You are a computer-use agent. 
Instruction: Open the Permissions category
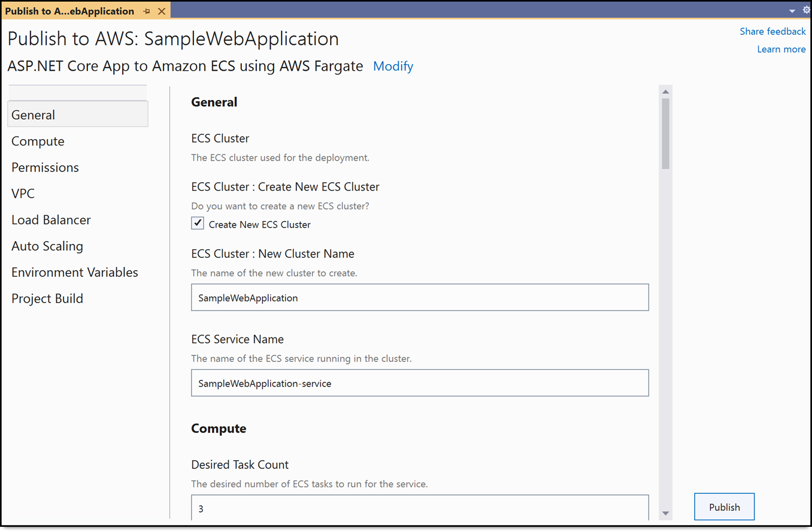pyautogui.click(x=78, y=167)
